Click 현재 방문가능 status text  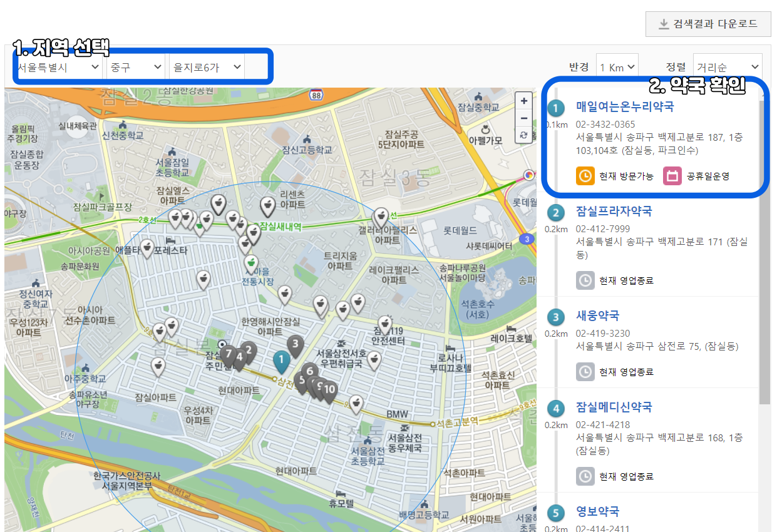(626, 176)
